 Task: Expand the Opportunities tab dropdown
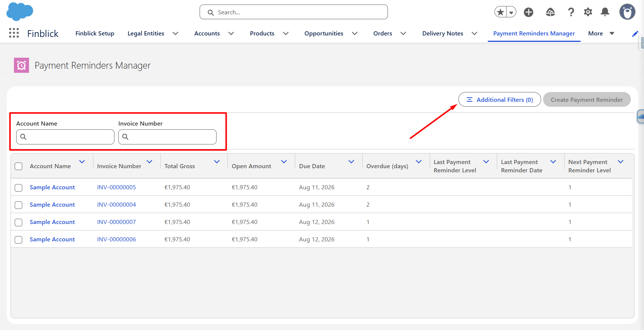tap(355, 34)
